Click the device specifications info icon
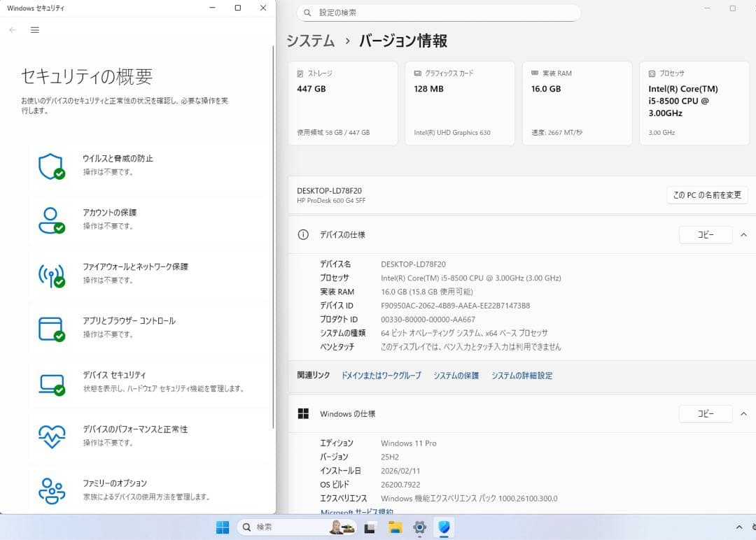 [303, 234]
